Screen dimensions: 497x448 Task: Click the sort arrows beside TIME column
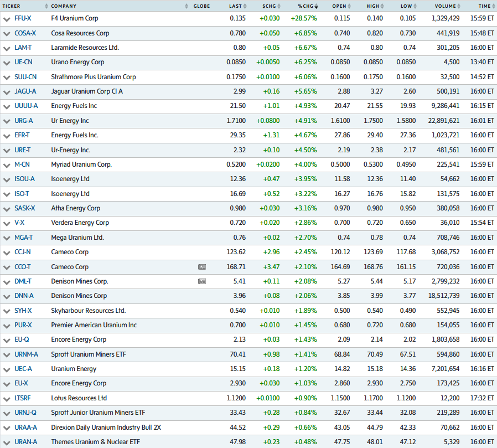(492, 6)
